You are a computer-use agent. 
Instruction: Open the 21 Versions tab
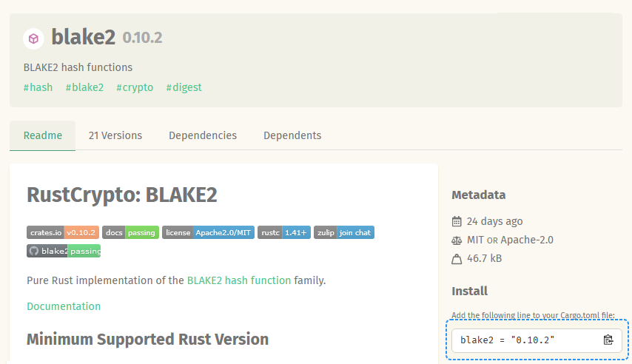tap(115, 135)
